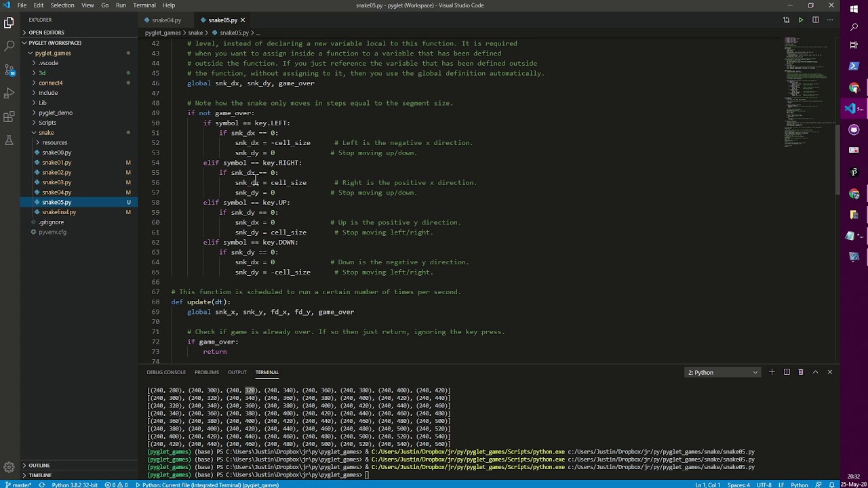Expand the OUTLINE section

tap(39, 466)
